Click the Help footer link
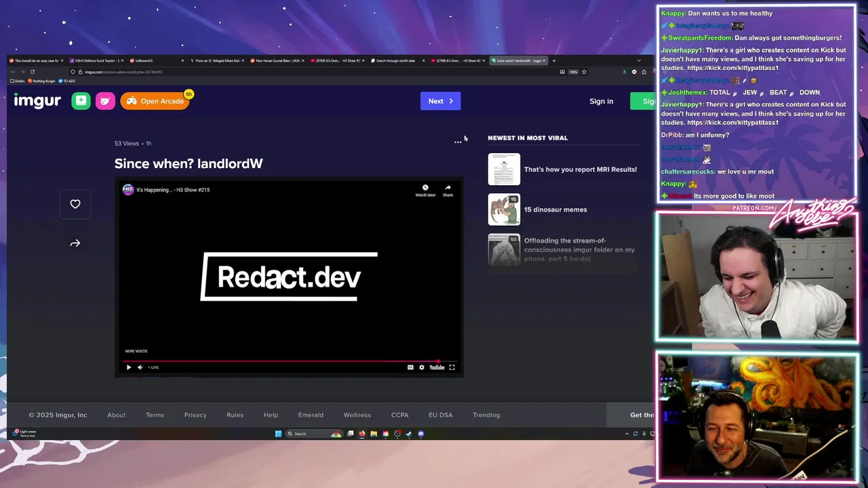The width and height of the screenshot is (868, 488). coord(271,415)
